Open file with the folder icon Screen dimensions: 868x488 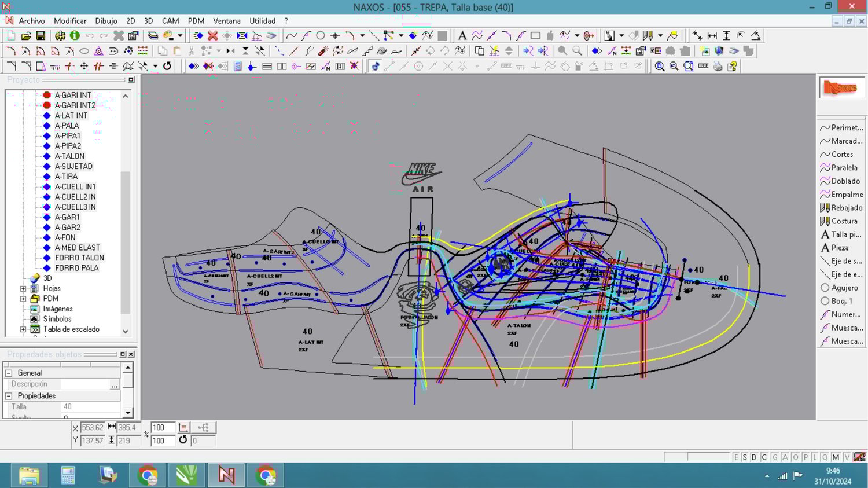(x=26, y=36)
